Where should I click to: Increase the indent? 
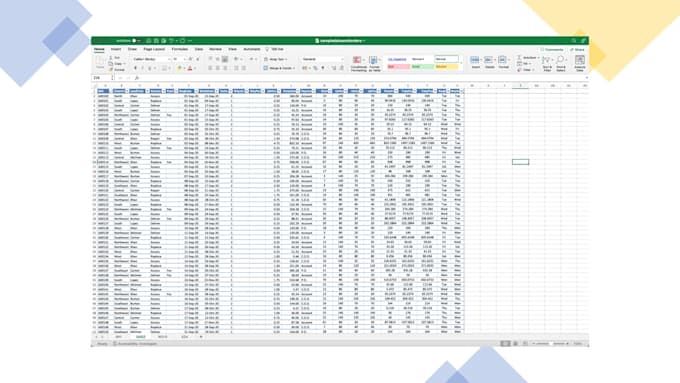click(244, 68)
